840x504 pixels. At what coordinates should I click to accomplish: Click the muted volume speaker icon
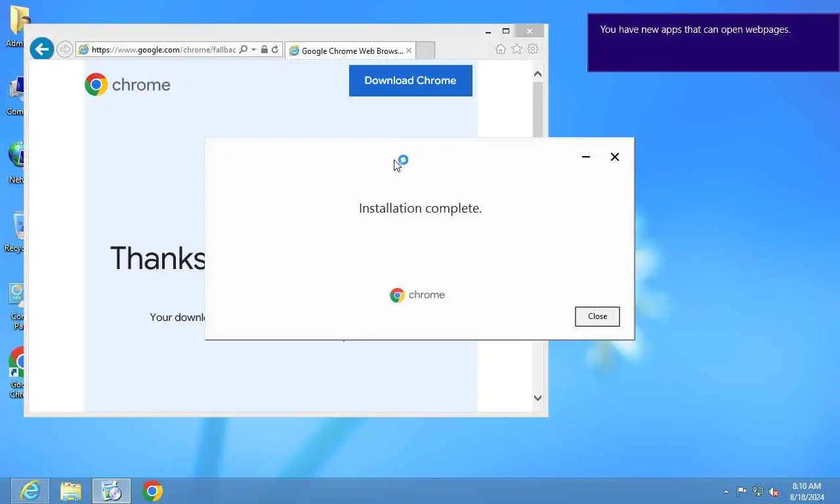click(774, 491)
